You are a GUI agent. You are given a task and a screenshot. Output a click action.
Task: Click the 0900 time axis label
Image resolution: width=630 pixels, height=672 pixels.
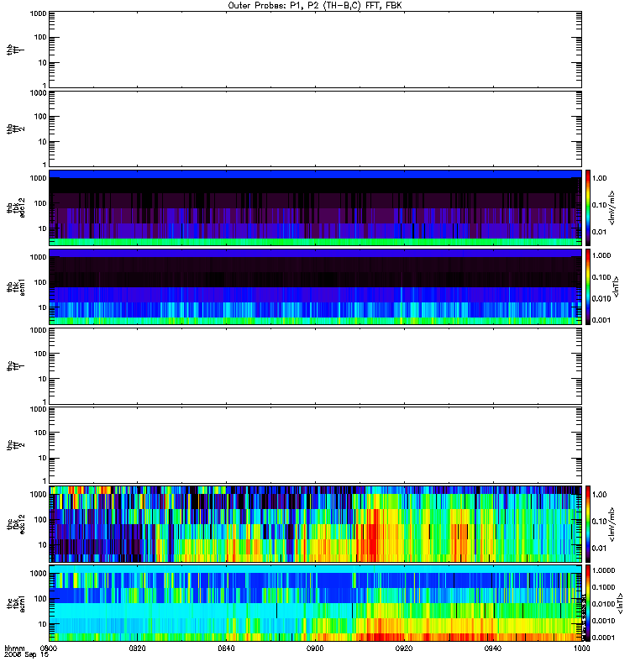click(x=315, y=648)
